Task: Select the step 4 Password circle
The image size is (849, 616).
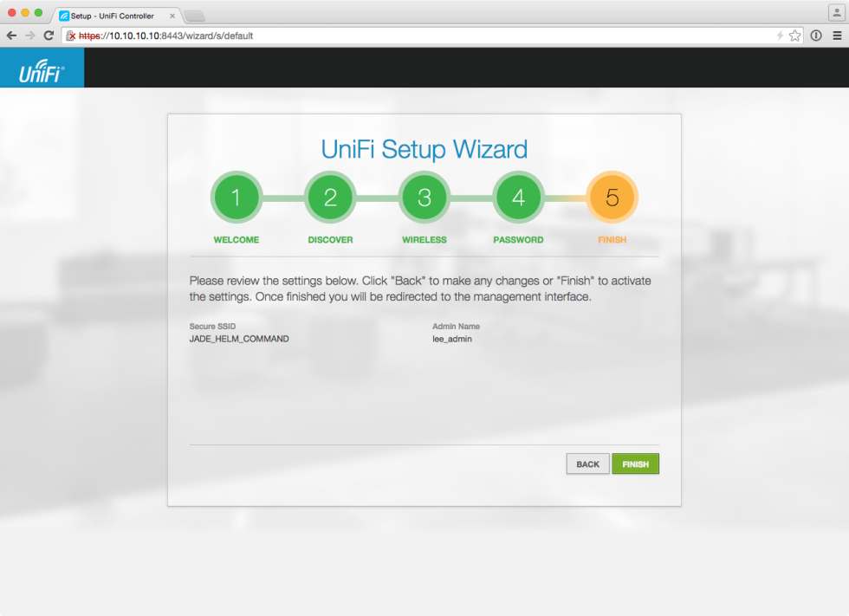Action: [x=518, y=197]
